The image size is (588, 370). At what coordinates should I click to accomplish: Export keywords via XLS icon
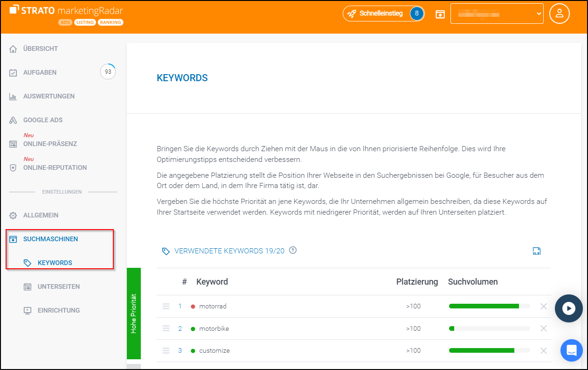[x=537, y=251]
